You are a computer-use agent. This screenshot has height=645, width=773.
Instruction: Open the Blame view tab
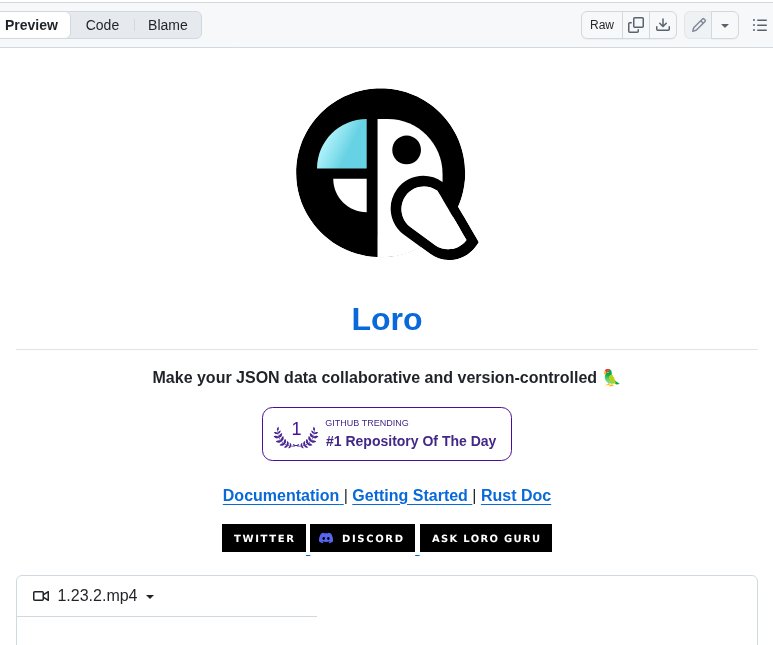pyautogui.click(x=168, y=25)
